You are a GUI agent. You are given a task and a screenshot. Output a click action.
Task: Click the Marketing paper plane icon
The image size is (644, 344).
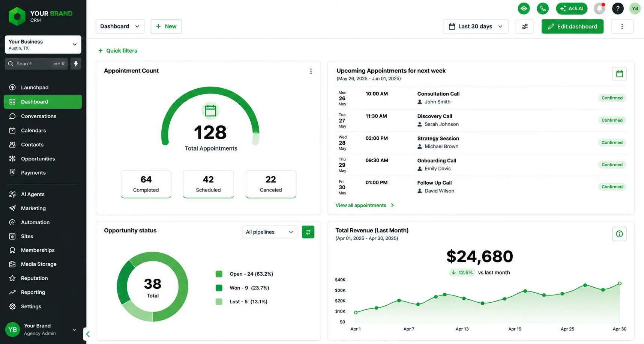[12, 208]
